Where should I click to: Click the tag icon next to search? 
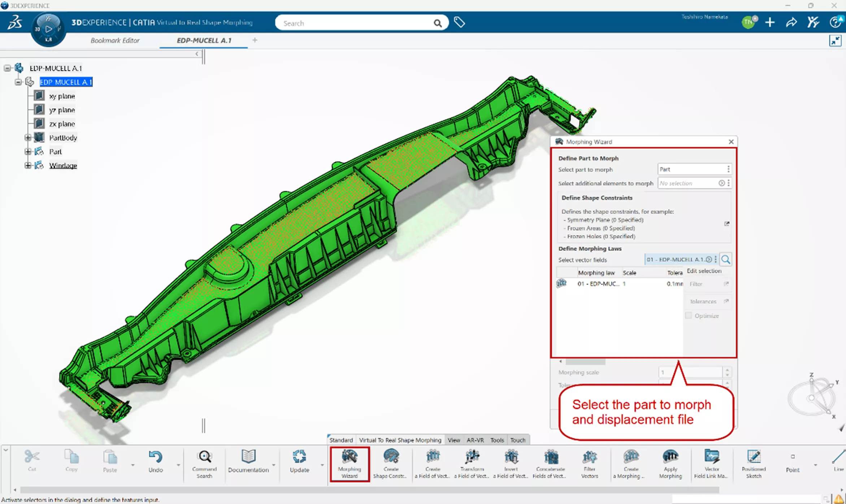point(459,23)
